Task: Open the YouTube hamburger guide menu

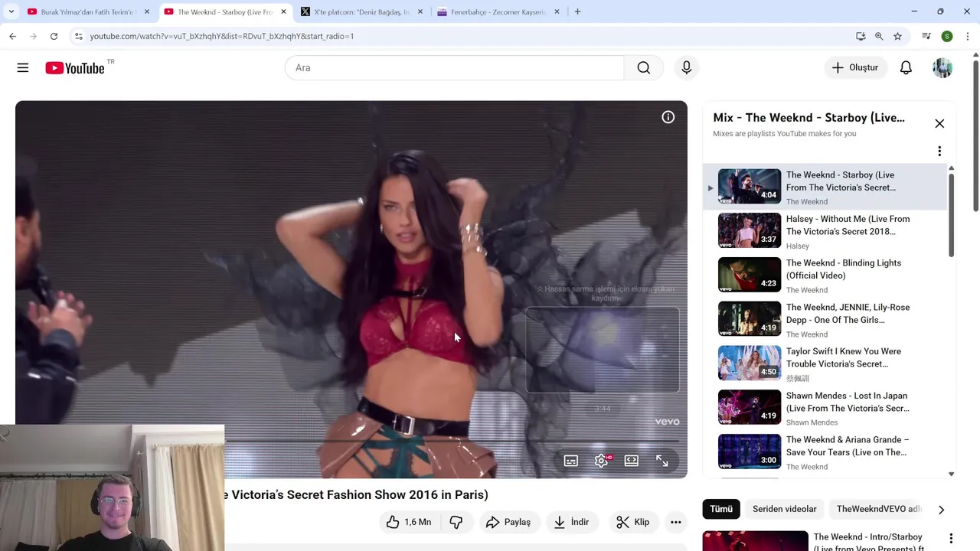Action: pyautogui.click(x=23, y=68)
